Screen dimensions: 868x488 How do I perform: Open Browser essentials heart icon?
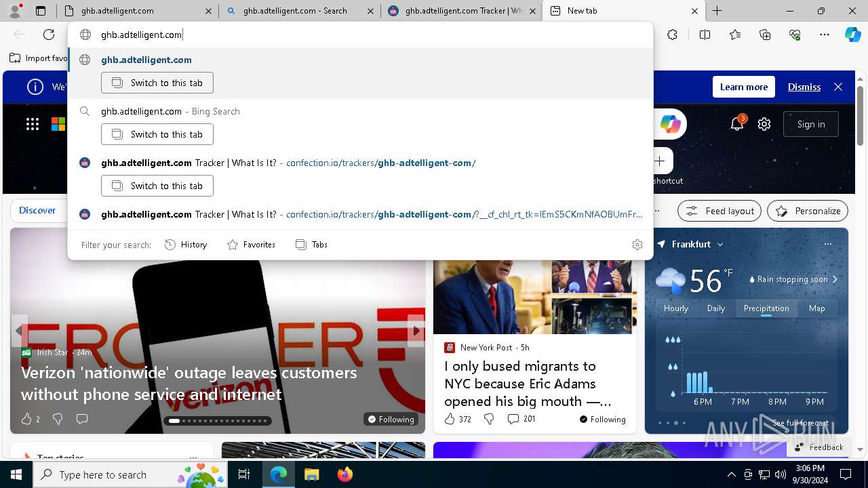point(795,35)
